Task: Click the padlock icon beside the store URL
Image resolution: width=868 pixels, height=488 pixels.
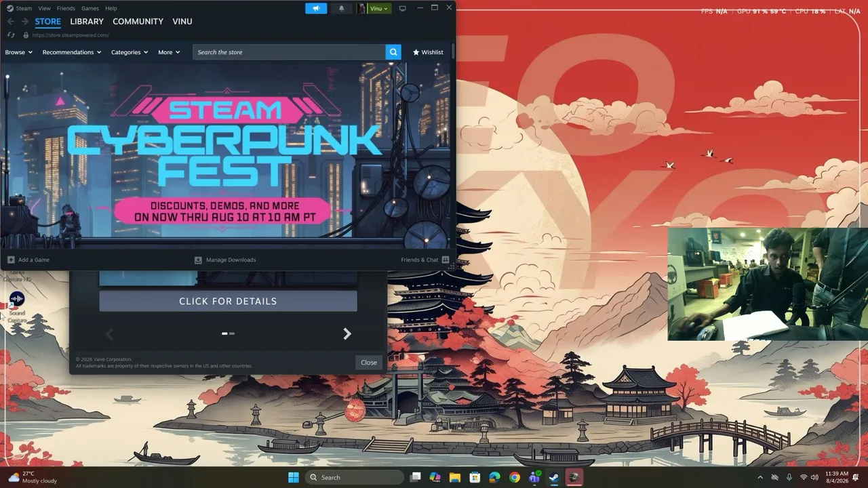Action: point(26,35)
